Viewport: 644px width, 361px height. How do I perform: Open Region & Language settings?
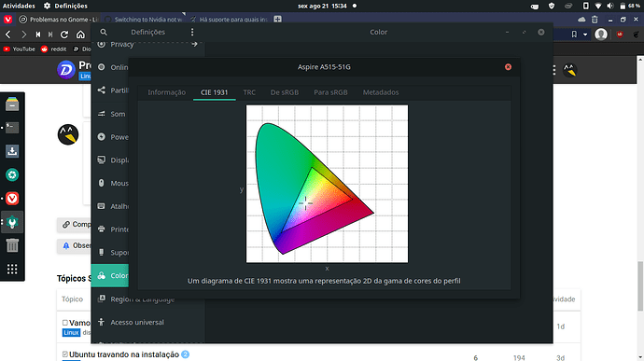[142, 299]
